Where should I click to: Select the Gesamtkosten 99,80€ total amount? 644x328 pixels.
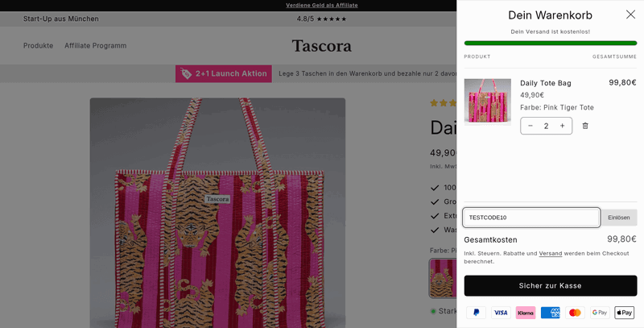pos(621,239)
